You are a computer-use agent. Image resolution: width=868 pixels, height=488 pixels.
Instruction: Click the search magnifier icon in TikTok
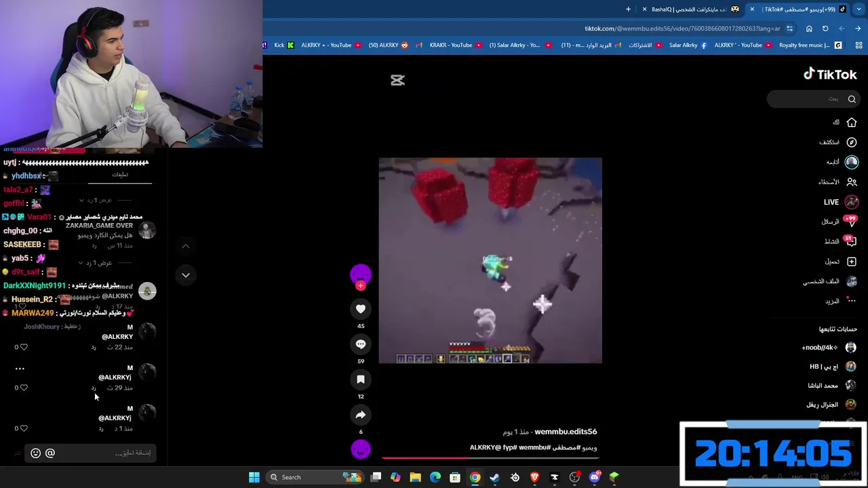[852, 99]
